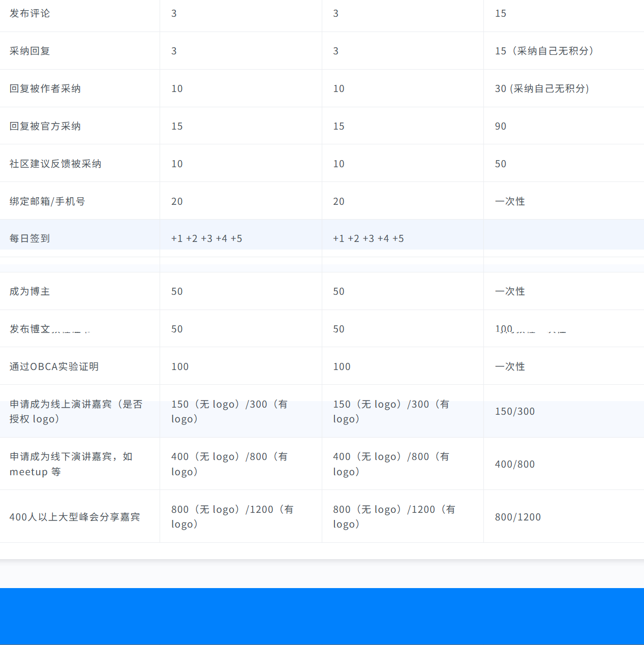Click the cell reading 15（采纳自己无积分）
The height and width of the screenshot is (645, 644).
coord(544,51)
